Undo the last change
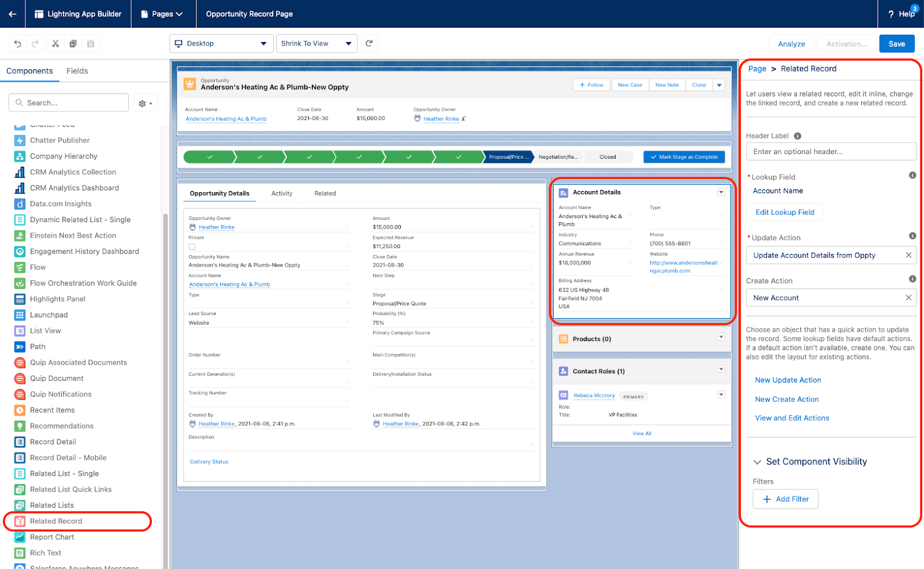 pos(17,43)
